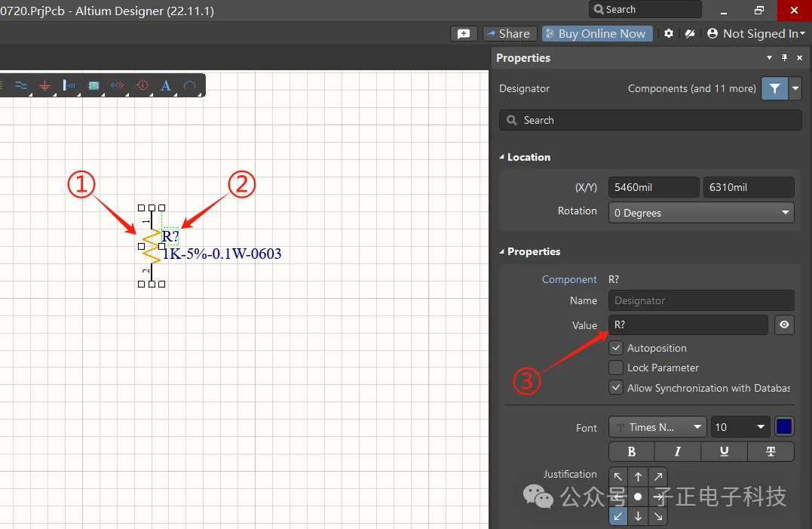
Task: Select the Place Port tool icon
Action: point(118,85)
